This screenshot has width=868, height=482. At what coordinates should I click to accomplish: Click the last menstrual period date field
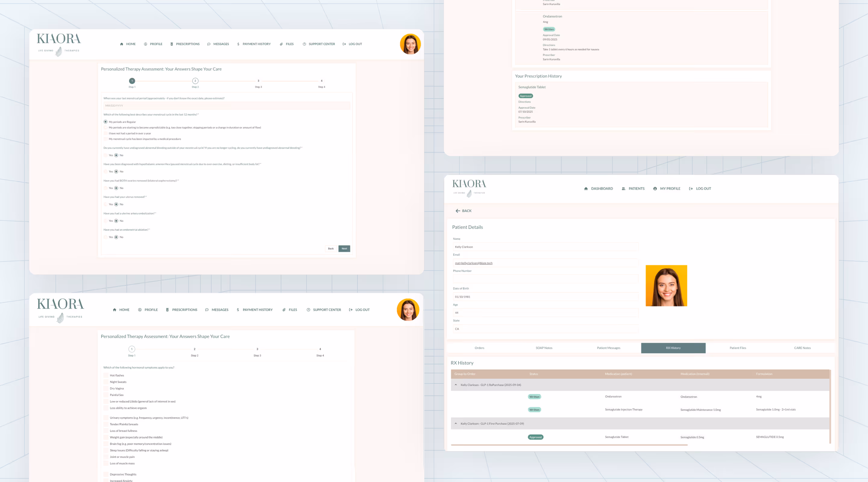tap(226, 106)
